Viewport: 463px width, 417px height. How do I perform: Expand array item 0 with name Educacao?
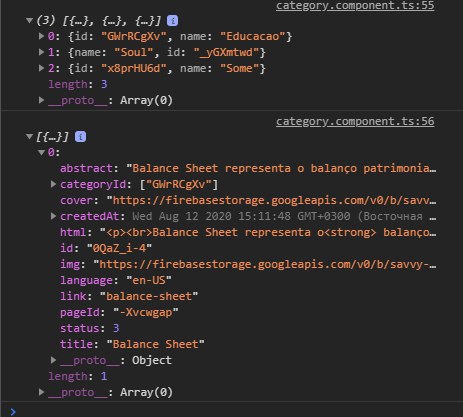coord(41,36)
